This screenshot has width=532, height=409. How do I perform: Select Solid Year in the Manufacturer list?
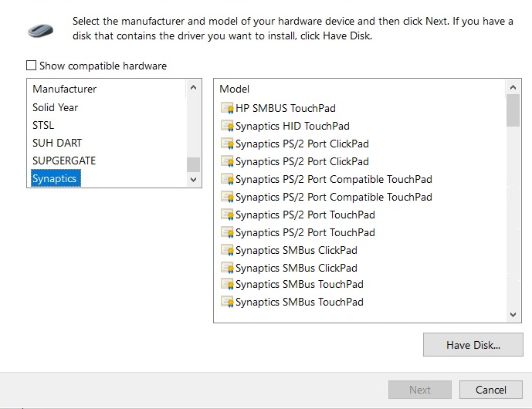click(x=56, y=107)
